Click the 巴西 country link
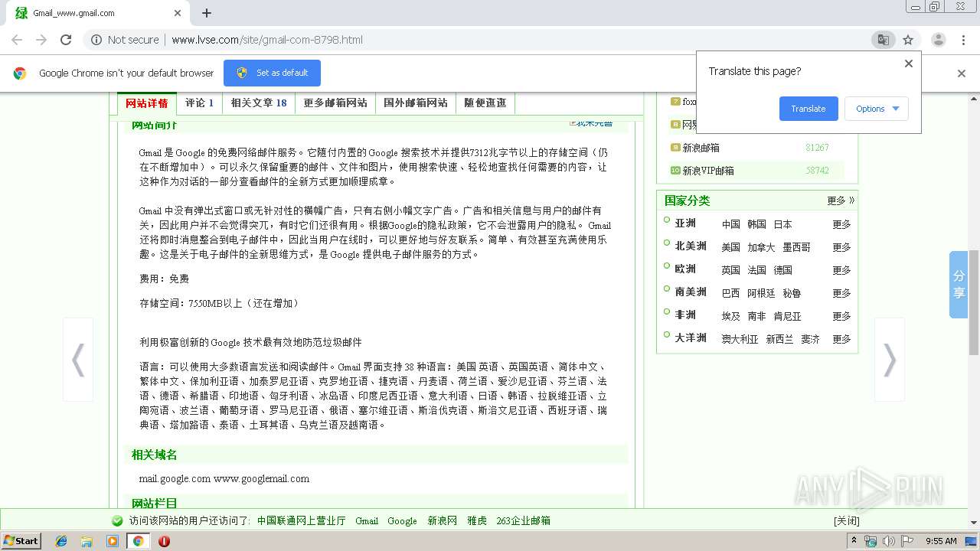 click(731, 293)
